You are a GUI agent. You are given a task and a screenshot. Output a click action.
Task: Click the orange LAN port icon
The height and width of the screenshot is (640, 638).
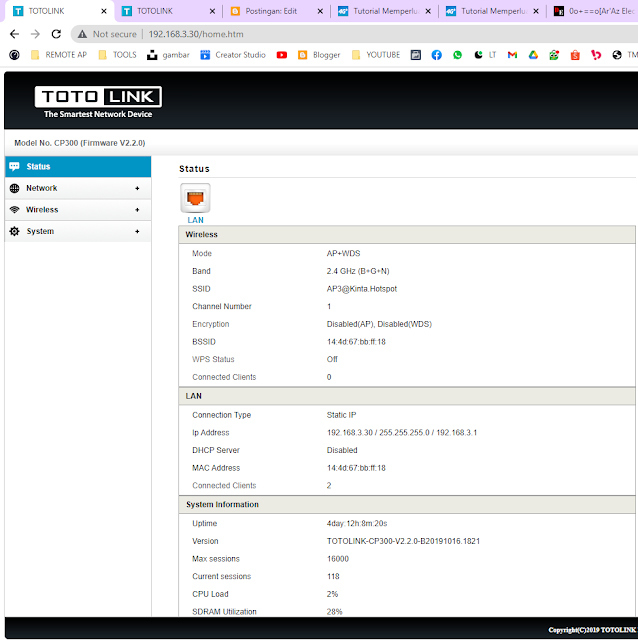pos(195,198)
